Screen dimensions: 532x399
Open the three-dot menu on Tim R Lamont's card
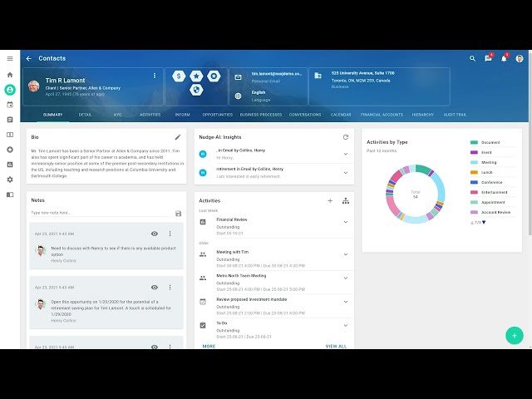(154, 76)
